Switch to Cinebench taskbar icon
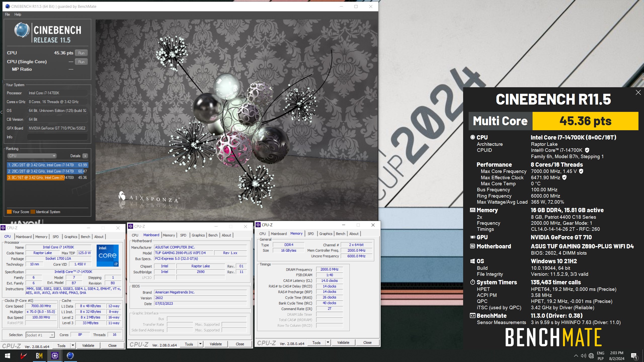 (70, 356)
